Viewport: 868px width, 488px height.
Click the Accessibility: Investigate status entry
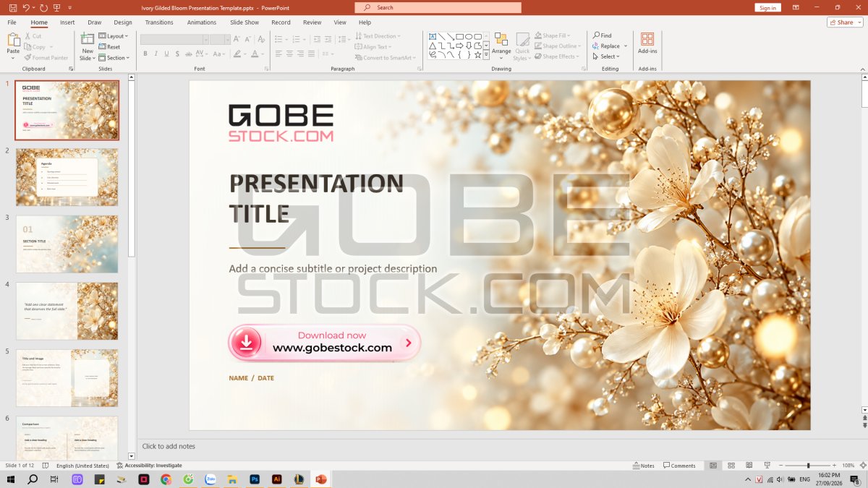[x=149, y=466]
